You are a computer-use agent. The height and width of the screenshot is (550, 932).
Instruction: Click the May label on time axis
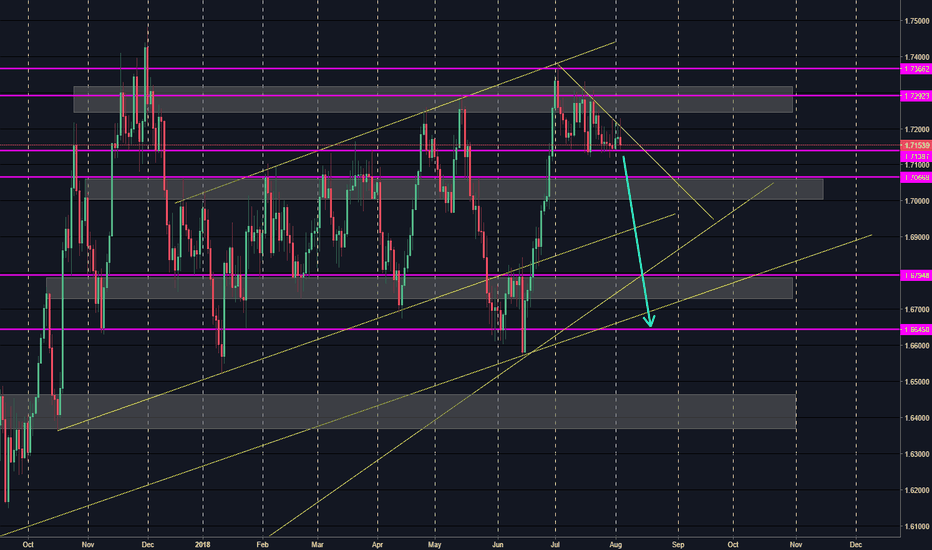pos(435,544)
